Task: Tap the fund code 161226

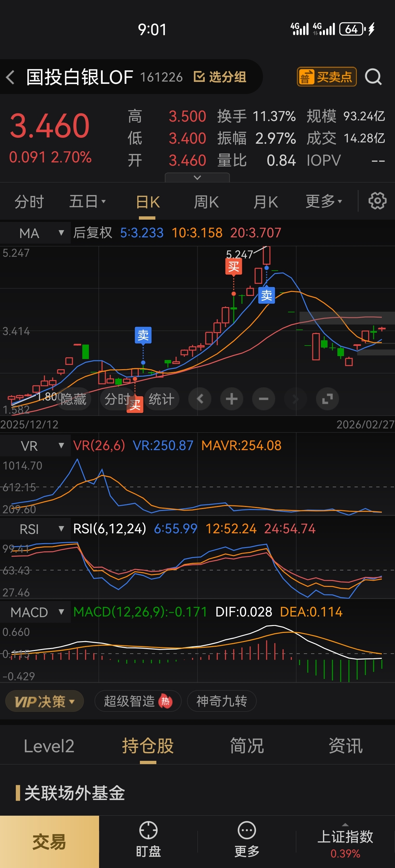Action: [161, 77]
